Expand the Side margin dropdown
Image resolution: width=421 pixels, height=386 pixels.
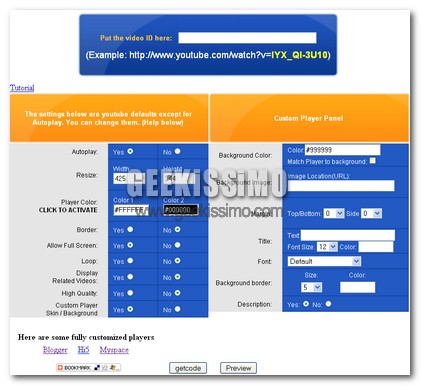click(371, 213)
